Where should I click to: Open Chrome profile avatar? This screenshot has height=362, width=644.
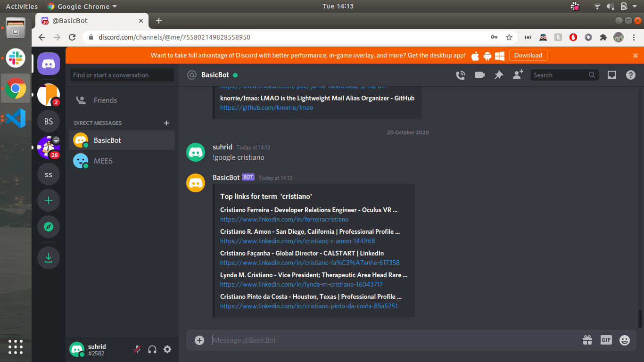[619, 37]
